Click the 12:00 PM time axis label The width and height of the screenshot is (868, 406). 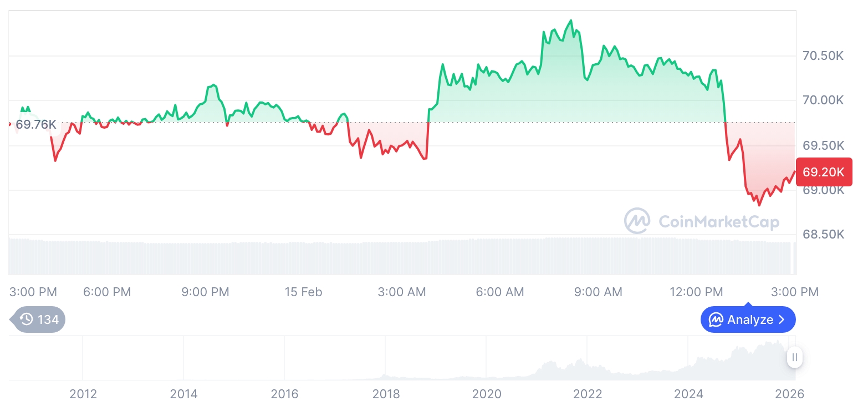point(696,292)
